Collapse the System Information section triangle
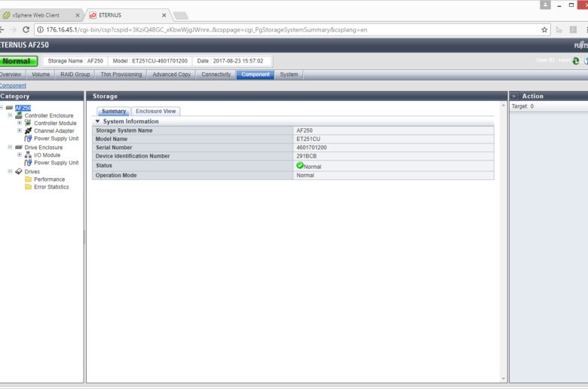Image resolution: width=588 pixels, height=389 pixels. click(x=97, y=121)
